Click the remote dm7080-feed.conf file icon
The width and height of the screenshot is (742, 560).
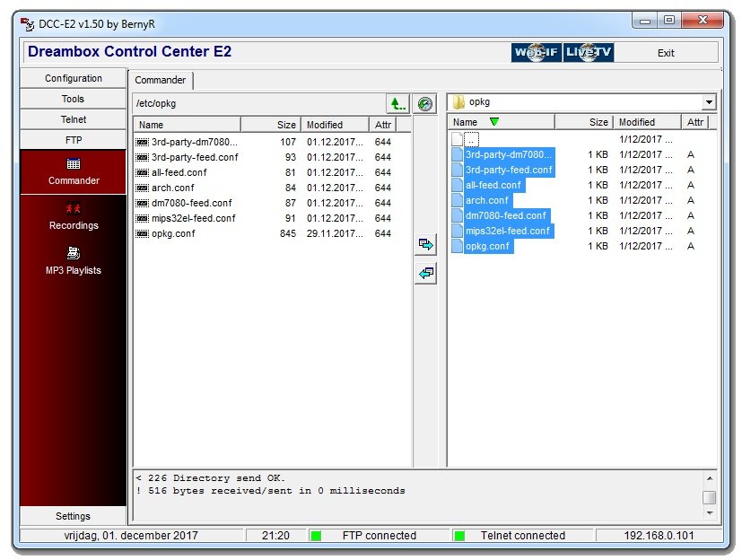coord(142,203)
